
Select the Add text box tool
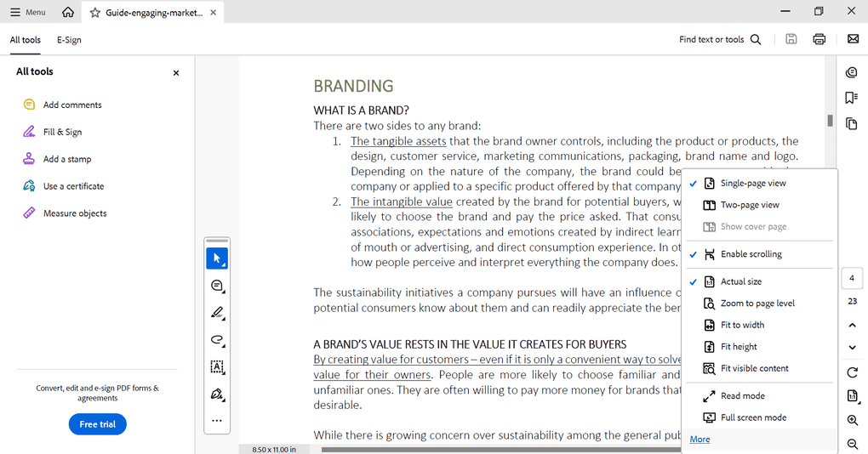point(217,366)
